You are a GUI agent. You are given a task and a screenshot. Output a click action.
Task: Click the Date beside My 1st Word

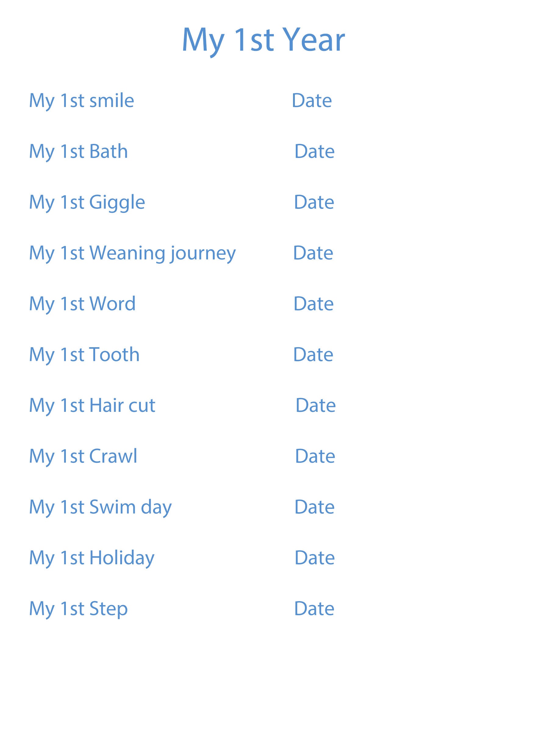pyautogui.click(x=313, y=304)
